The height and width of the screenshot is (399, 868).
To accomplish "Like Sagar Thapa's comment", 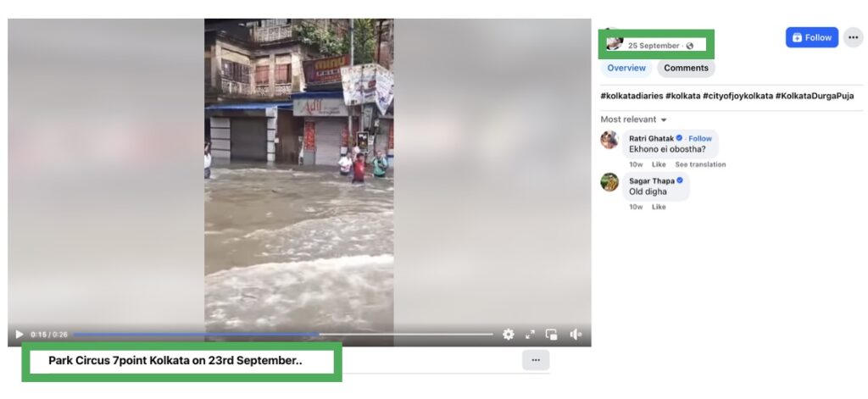I will coord(659,207).
